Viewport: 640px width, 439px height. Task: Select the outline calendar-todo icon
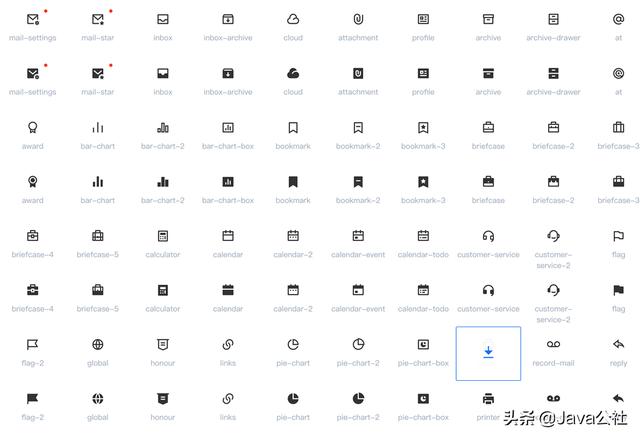[x=423, y=236]
